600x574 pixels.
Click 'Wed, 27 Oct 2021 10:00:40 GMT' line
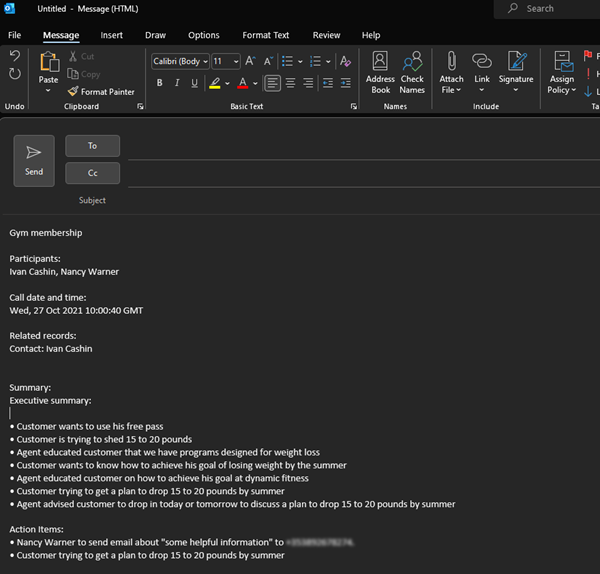(76, 310)
